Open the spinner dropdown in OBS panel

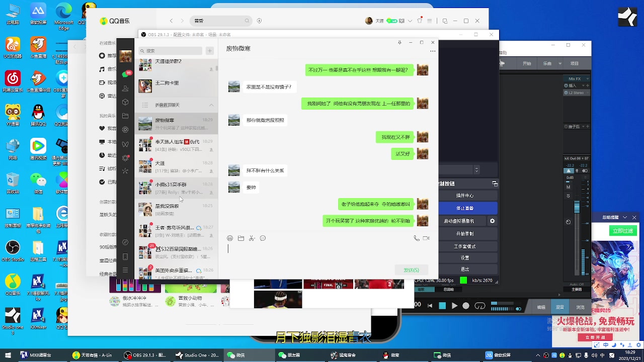point(476,170)
